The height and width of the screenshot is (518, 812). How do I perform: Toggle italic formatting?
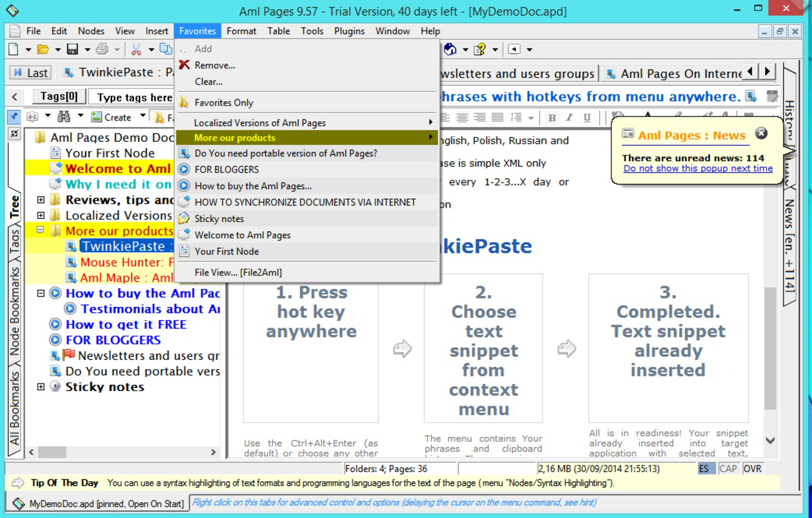pyautogui.click(x=568, y=118)
